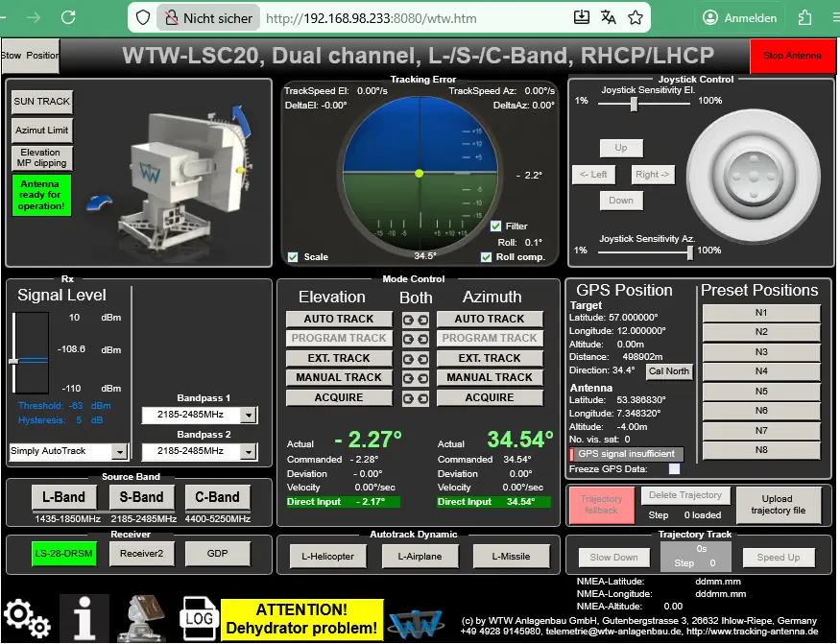Screen dimensions: 840x644
Task: Click the joystick pad center
Action: pyautogui.click(x=754, y=176)
